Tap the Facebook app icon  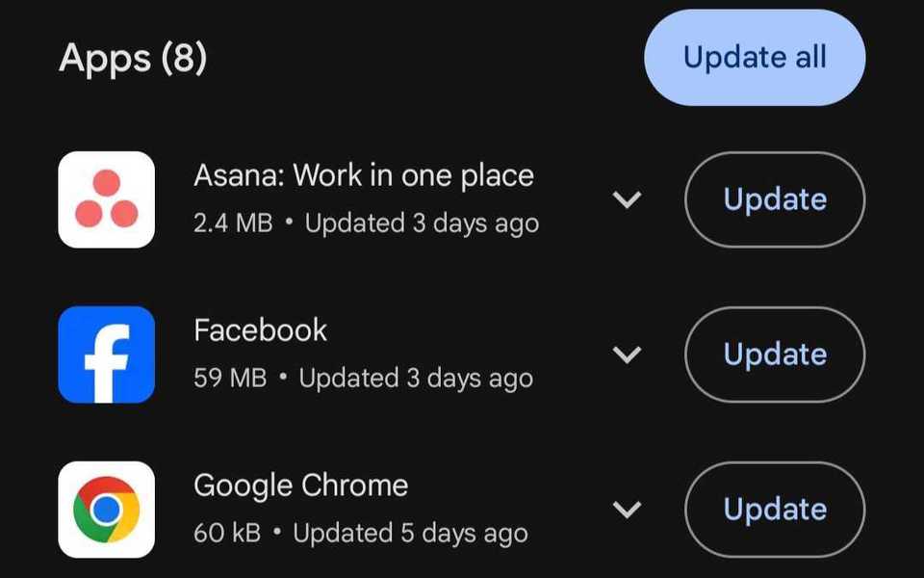[106, 355]
